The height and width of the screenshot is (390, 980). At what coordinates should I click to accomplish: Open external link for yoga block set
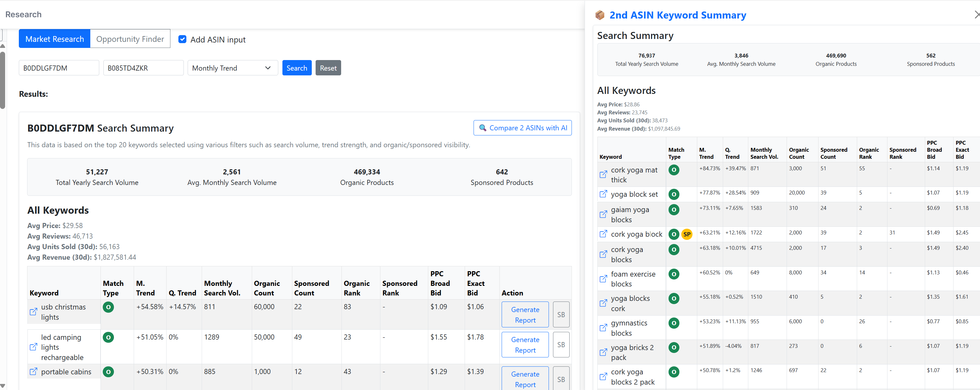pyautogui.click(x=603, y=194)
